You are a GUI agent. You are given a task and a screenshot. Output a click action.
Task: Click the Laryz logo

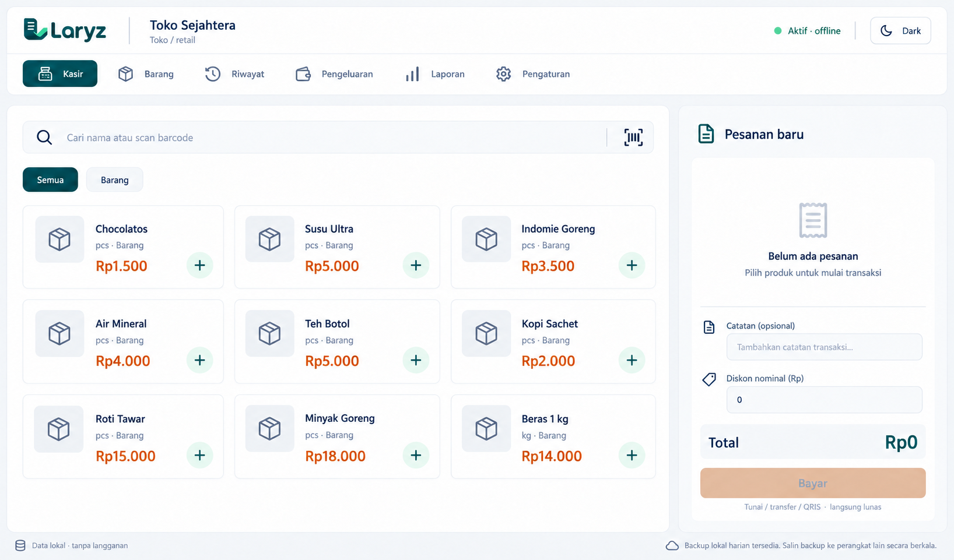tap(65, 30)
